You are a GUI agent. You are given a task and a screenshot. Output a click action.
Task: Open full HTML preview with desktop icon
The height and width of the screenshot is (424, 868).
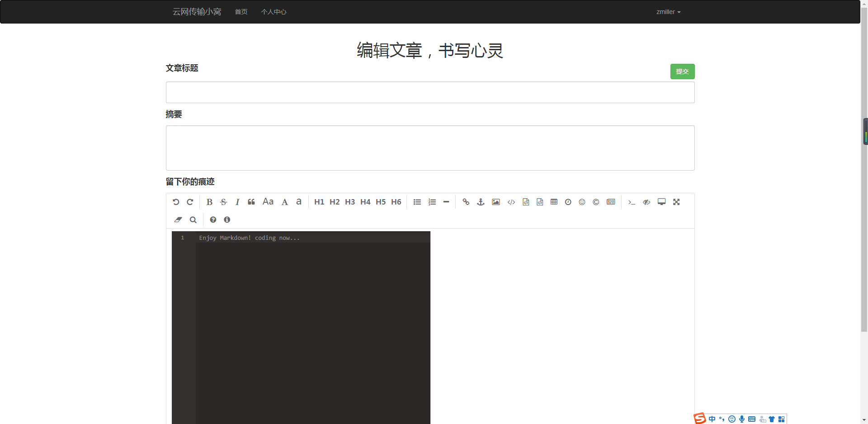[x=661, y=202]
